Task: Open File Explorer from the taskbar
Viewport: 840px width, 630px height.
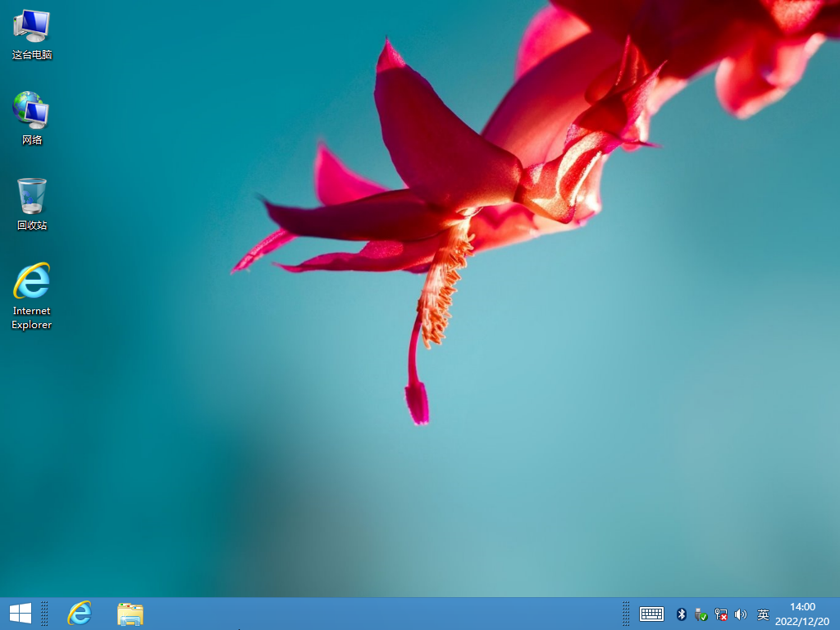Action: pos(130,613)
